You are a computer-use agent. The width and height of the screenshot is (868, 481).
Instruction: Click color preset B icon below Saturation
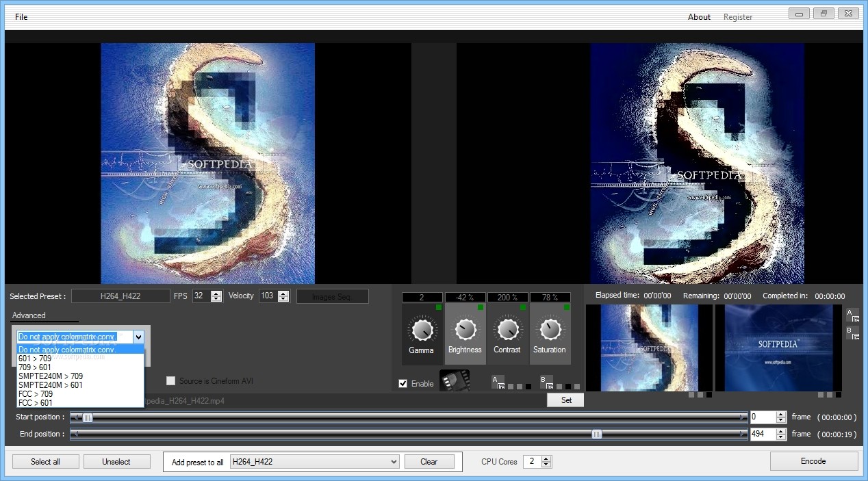point(546,382)
